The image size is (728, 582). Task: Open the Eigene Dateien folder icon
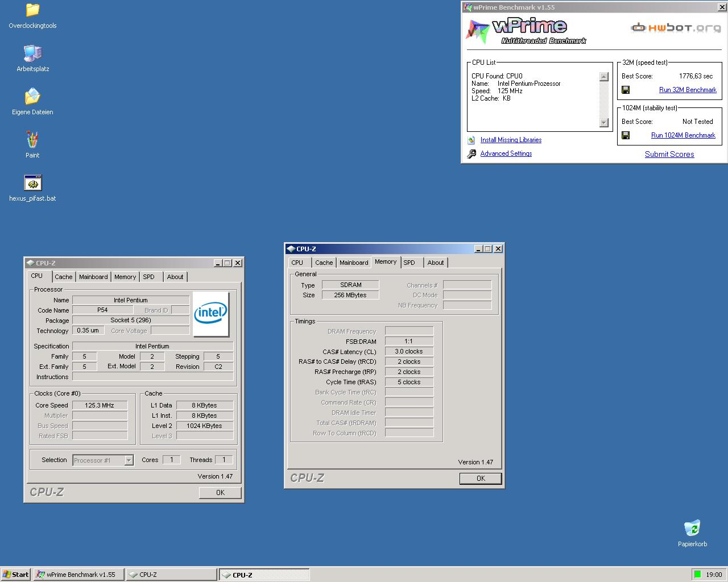point(32,97)
